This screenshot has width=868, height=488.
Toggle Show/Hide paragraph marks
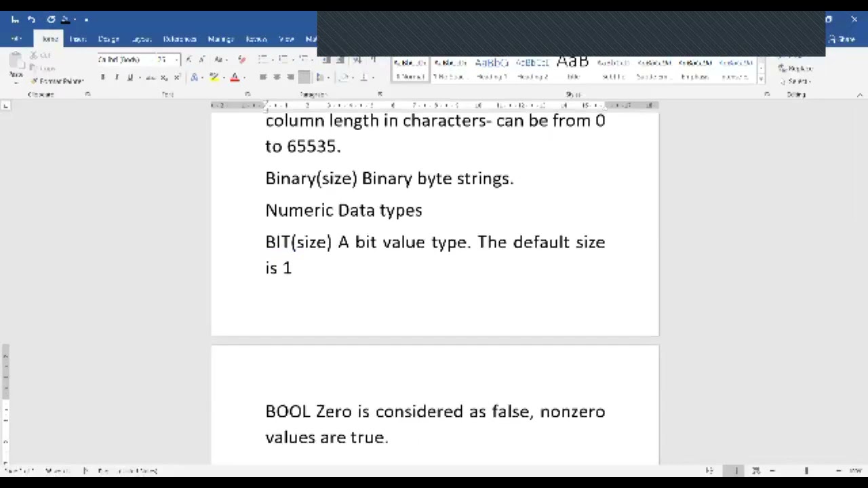(x=373, y=60)
